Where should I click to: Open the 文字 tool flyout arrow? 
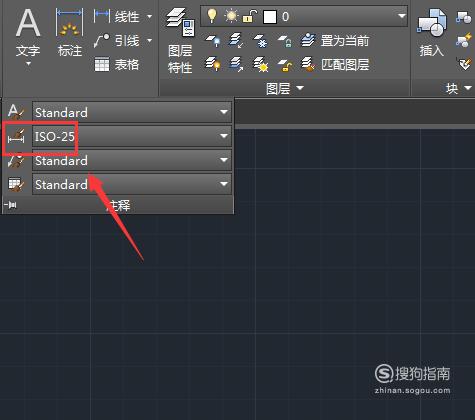pos(28,63)
